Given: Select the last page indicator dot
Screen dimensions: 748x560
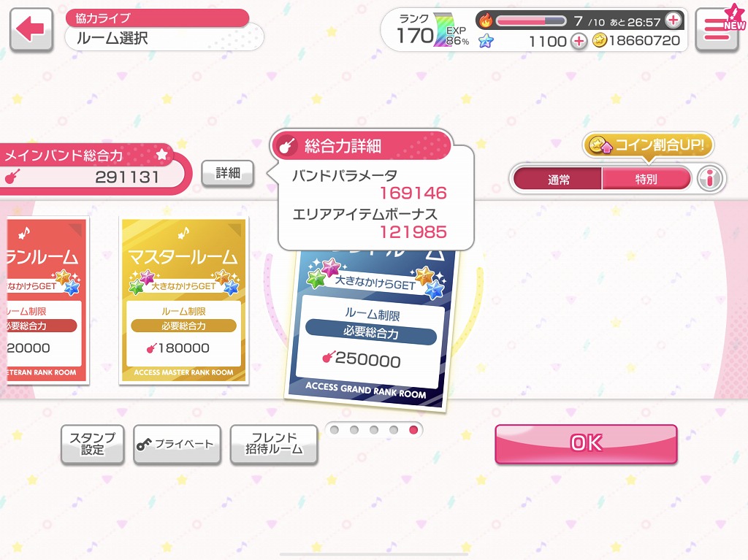Looking at the screenshot, I should 413,430.
